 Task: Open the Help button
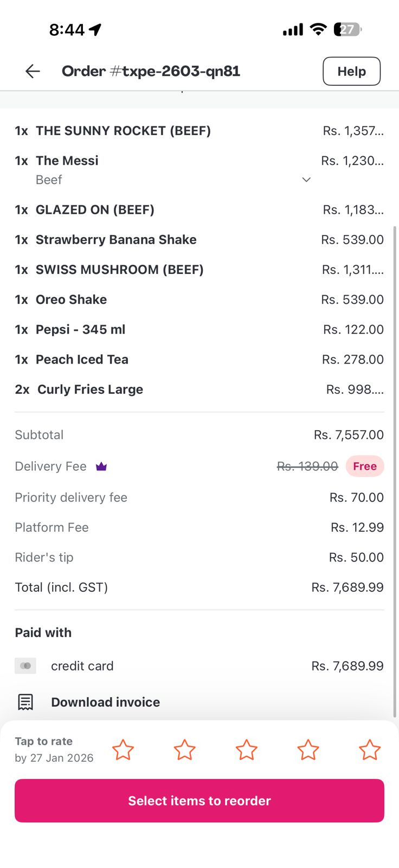coord(351,71)
